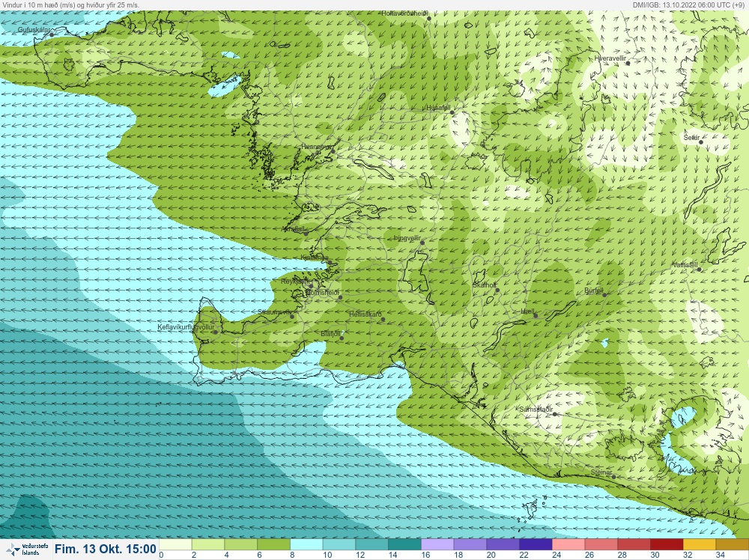The width and height of the screenshot is (749, 560).
Task: Click the 0–2 m/s legend swatch
Action: tap(175, 545)
